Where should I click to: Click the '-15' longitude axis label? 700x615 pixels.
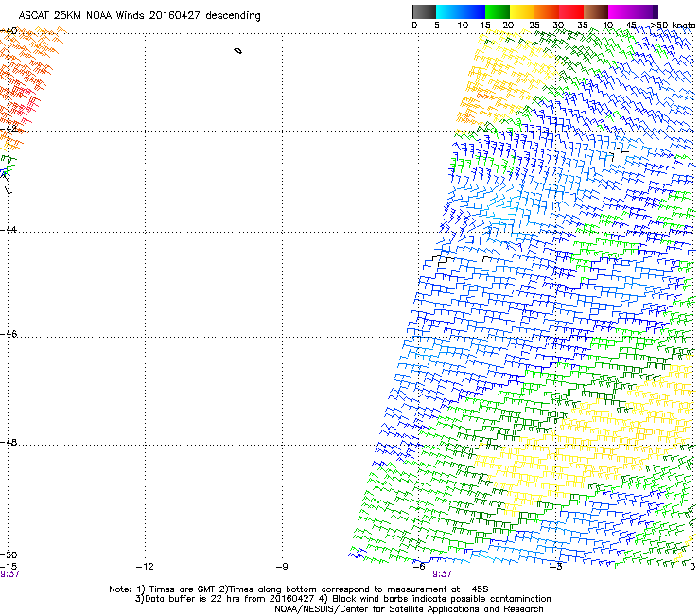8,567
